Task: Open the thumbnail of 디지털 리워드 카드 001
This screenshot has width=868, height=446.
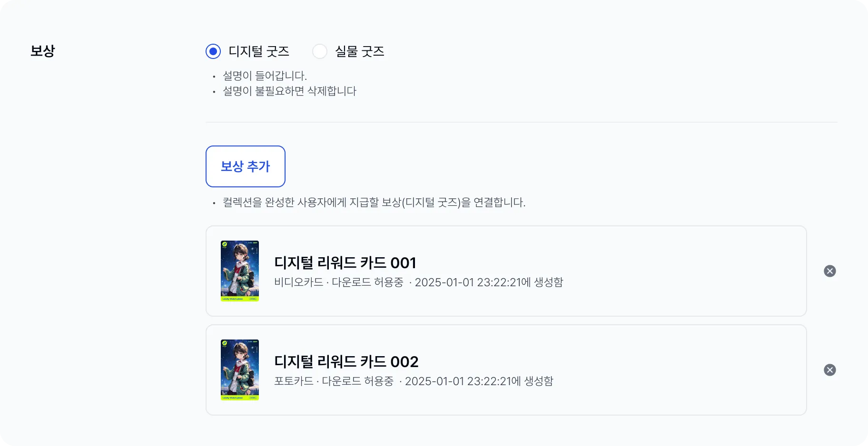Action: (240, 271)
